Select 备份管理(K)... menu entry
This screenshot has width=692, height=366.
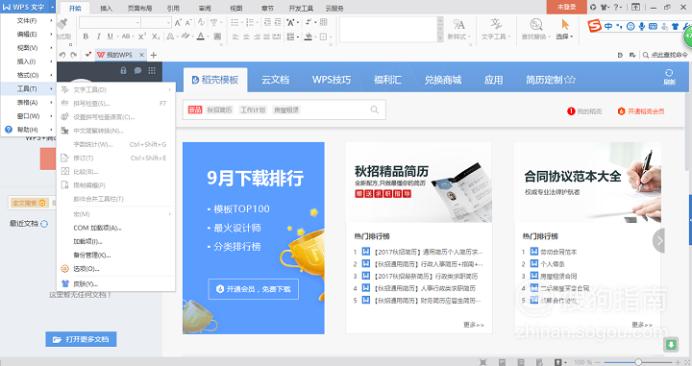[x=116, y=255]
